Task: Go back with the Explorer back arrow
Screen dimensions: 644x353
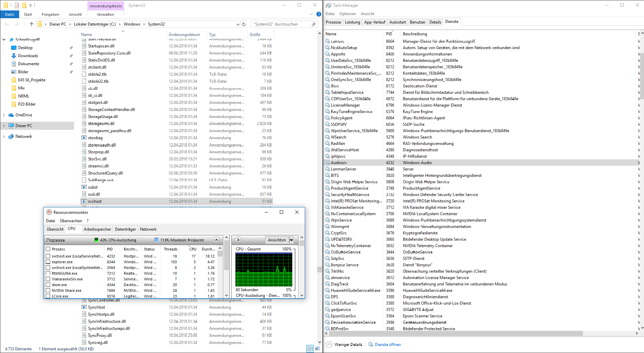Action: click(7, 24)
